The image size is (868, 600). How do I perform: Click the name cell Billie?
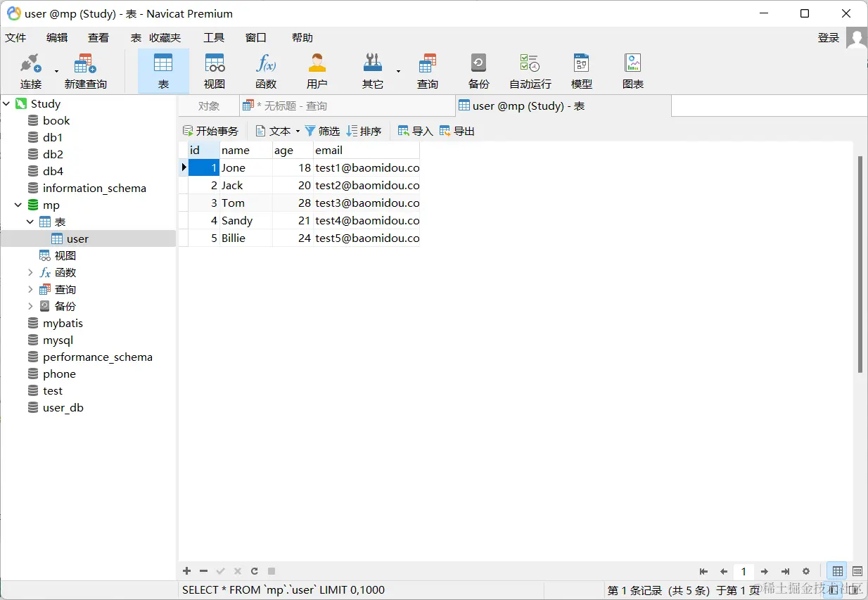pyautogui.click(x=246, y=238)
